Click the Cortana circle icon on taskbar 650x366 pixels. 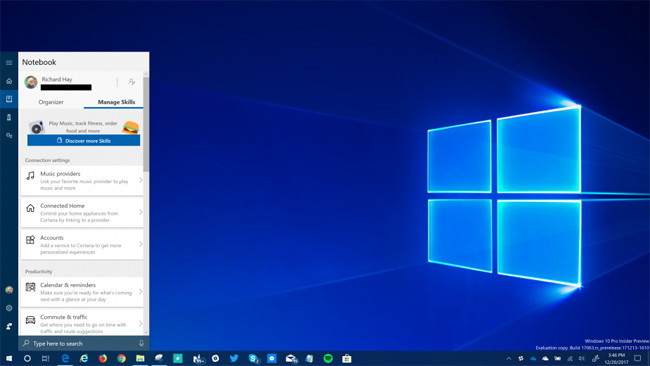[27, 358]
